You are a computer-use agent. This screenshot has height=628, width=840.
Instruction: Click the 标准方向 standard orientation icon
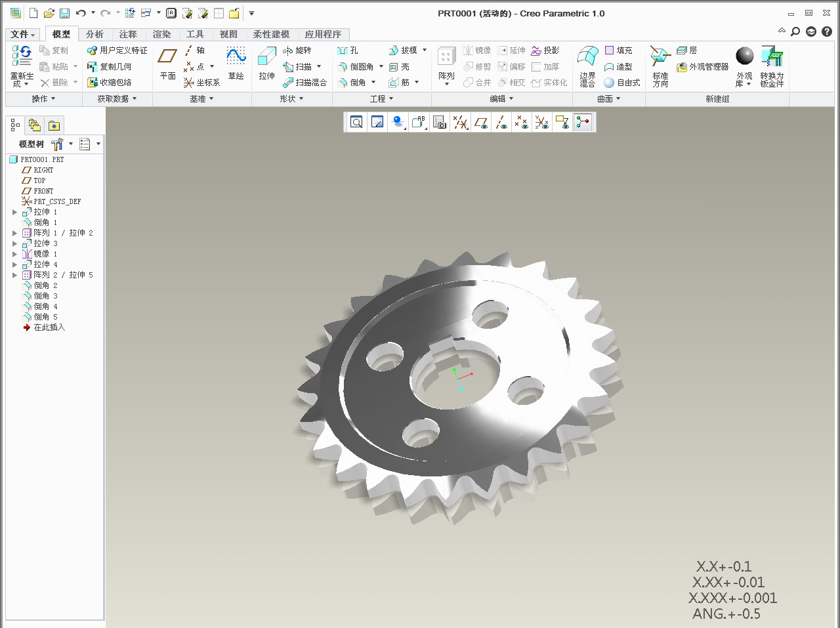660,57
